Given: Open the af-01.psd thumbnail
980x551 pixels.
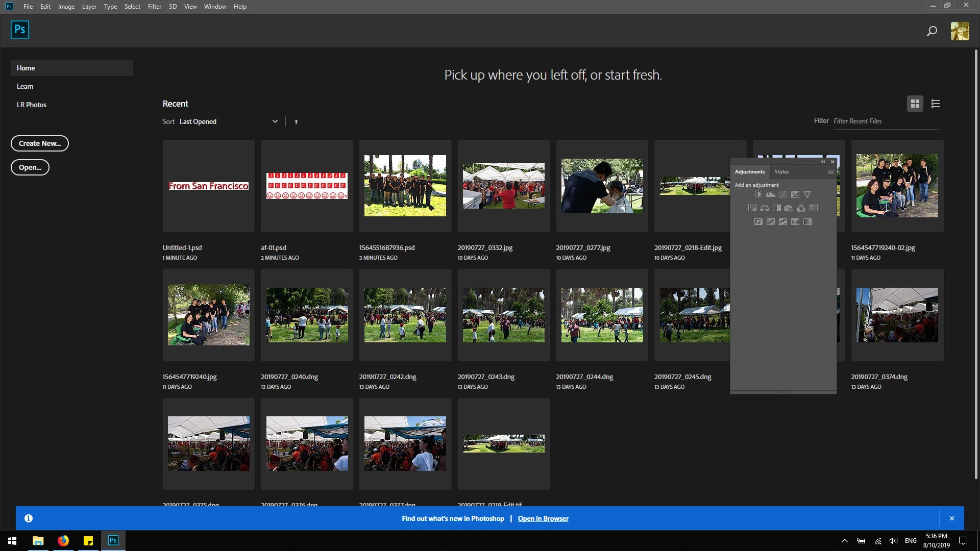Looking at the screenshot, I should [307, 186].
